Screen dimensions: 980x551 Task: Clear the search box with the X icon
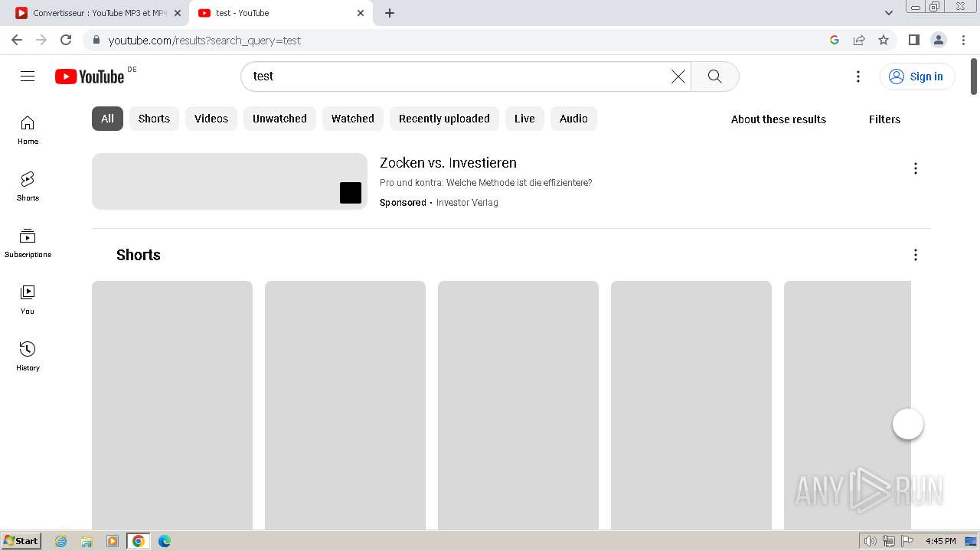[678, 76]
